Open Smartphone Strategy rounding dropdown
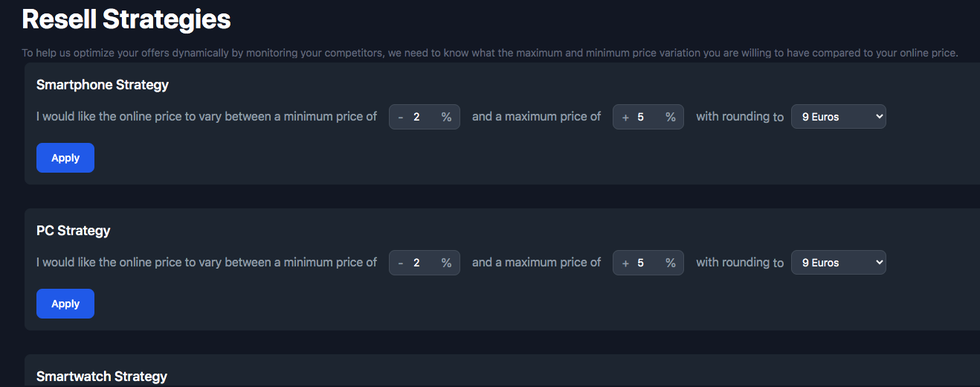This screenshot has height=387, width=980. click(x=838, y=117)
